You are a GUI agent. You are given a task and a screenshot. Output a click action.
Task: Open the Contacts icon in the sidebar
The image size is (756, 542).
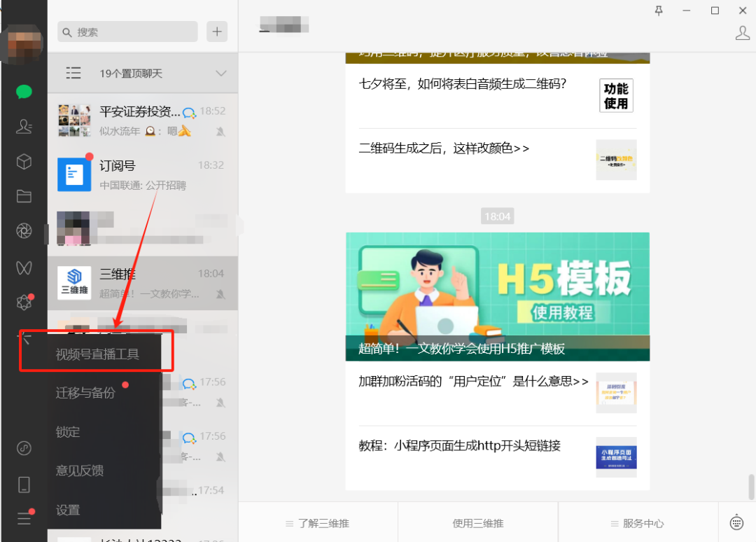pos(23,126)
